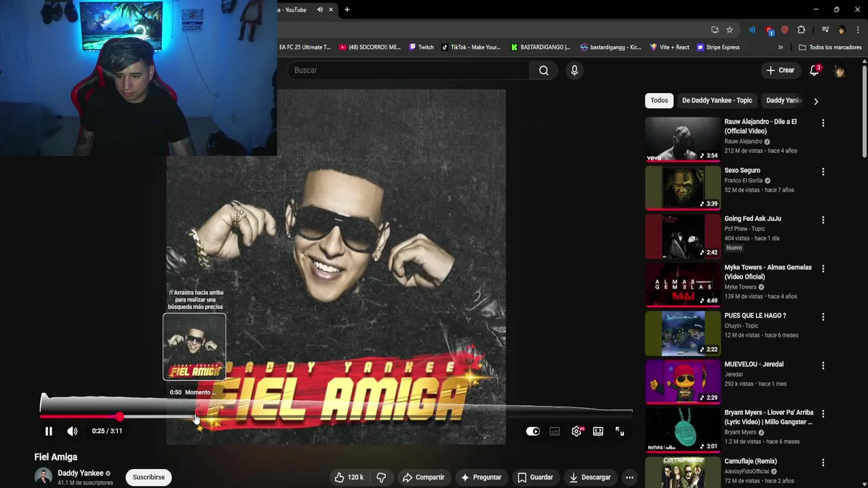Open 'Rauw Alejandro - Dile a El' thumbnail
The height and width of the screenshot is (488, 868).
click(x=682, y=139)
